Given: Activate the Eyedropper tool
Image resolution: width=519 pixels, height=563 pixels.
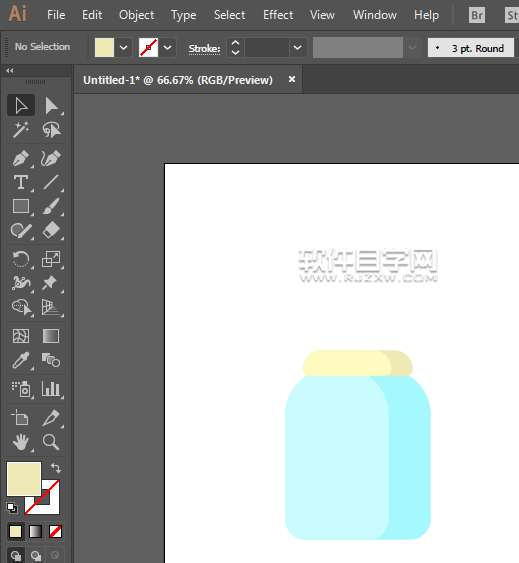Looking at the screenshot, I should [20, 360].
